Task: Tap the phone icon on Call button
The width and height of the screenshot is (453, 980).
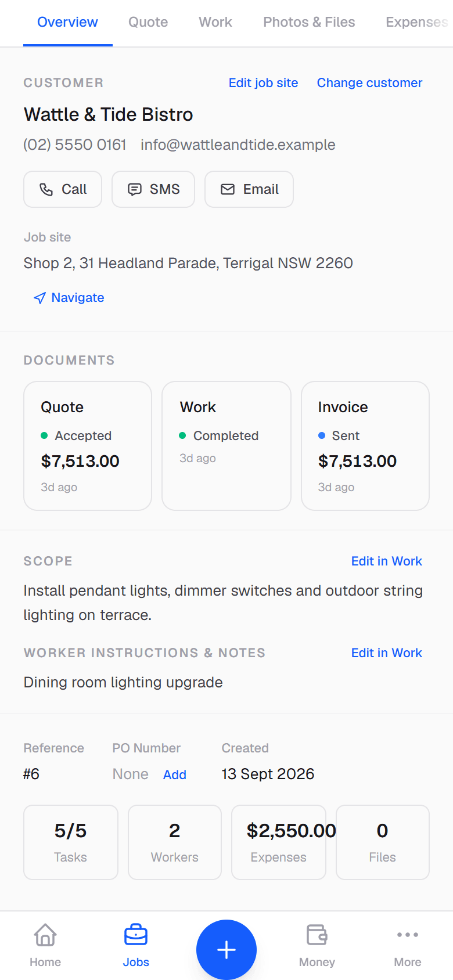Action: (46, 189)
